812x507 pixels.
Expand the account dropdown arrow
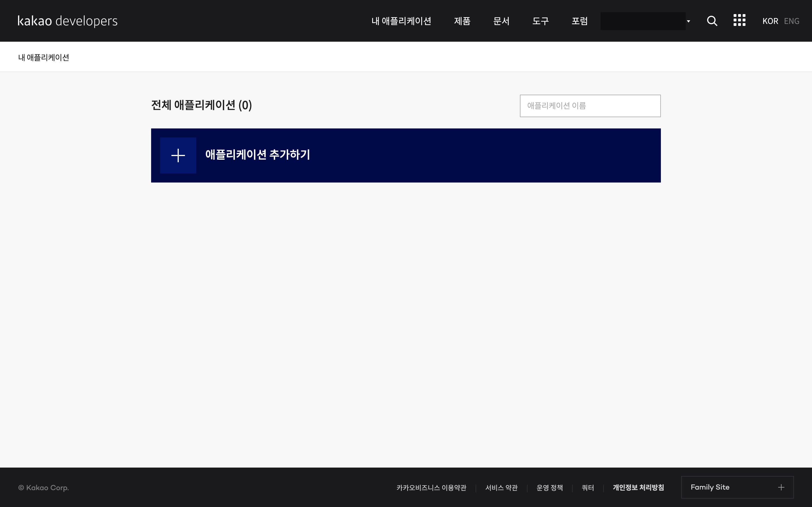tap(688, 21)
